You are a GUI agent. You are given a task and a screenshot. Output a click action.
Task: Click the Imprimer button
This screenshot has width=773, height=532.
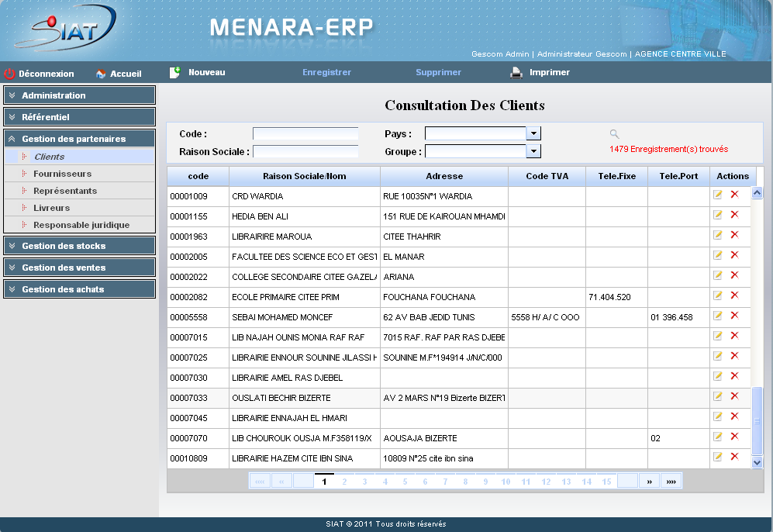[540, 72]
